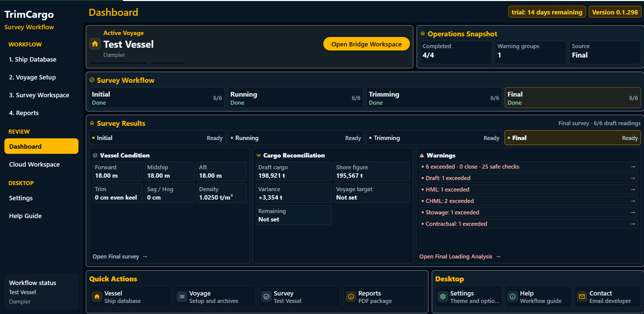Select the Trimming survey results tab
The width and height of the screenshot is (644, 314).
434,138
